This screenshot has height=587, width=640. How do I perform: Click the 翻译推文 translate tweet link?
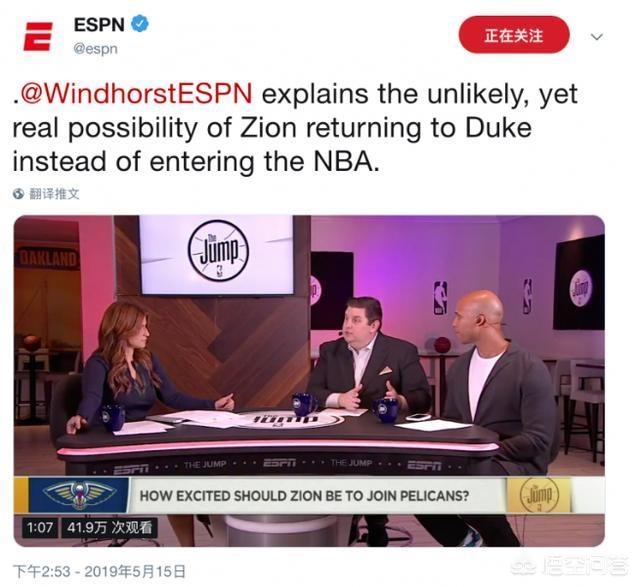[54, 193]
